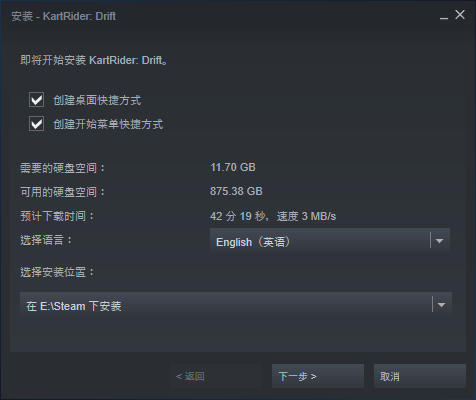
Task: Click the < 返回 button
Action: click(216, 376)
